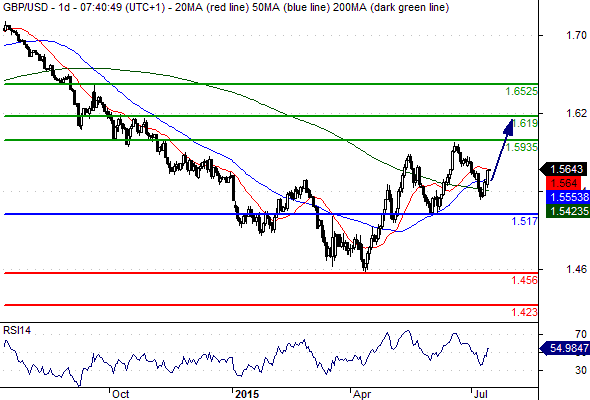Viewport: 590px width, 400px height.
Task: Click the red 20MA value tag 1.564
Action: coord(564,183)
